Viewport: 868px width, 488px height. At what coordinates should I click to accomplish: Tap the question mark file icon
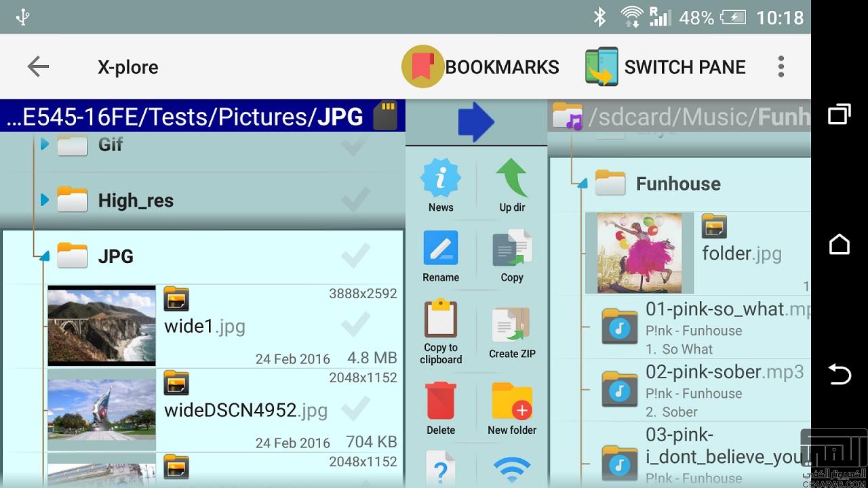pos(441,469)
